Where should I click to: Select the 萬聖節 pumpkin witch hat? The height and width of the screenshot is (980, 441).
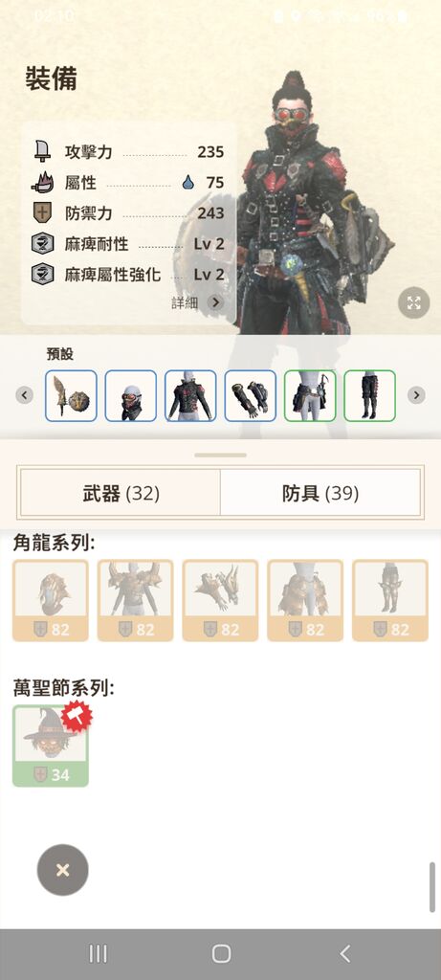(51, 746)
